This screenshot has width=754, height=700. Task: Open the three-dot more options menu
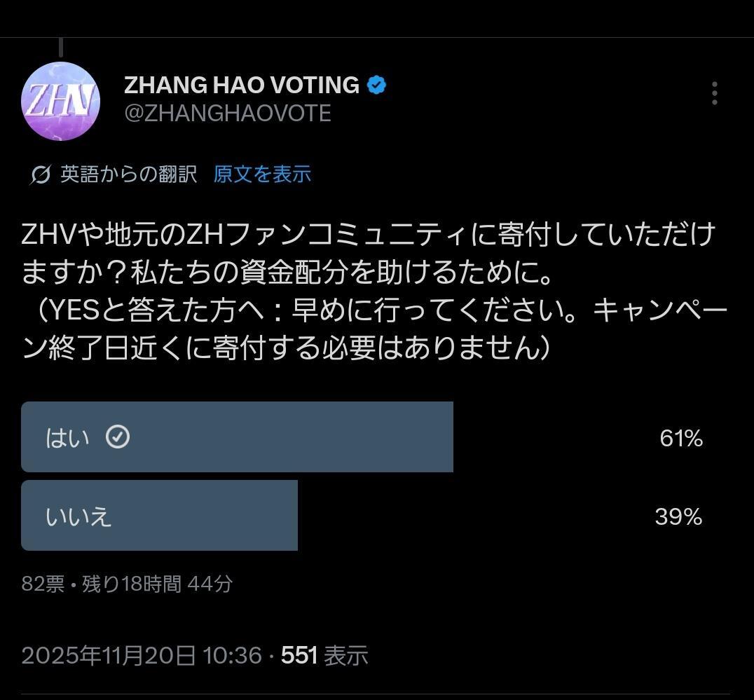[x=714, y=93]
